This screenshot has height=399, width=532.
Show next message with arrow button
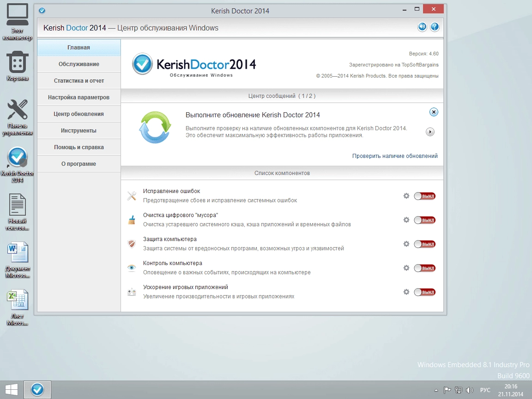coord(430,132)
